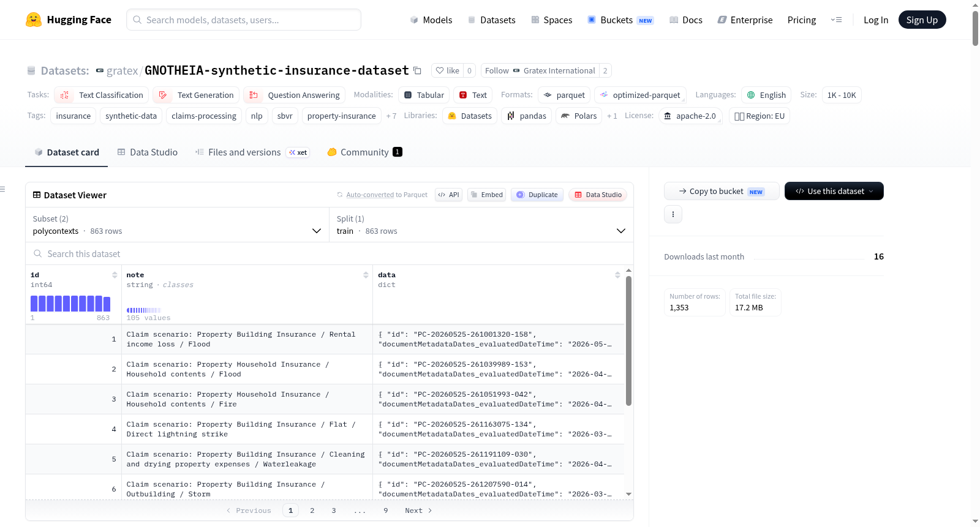Click the claims-processing tag
Screen dimensions: 980x527
204,116
